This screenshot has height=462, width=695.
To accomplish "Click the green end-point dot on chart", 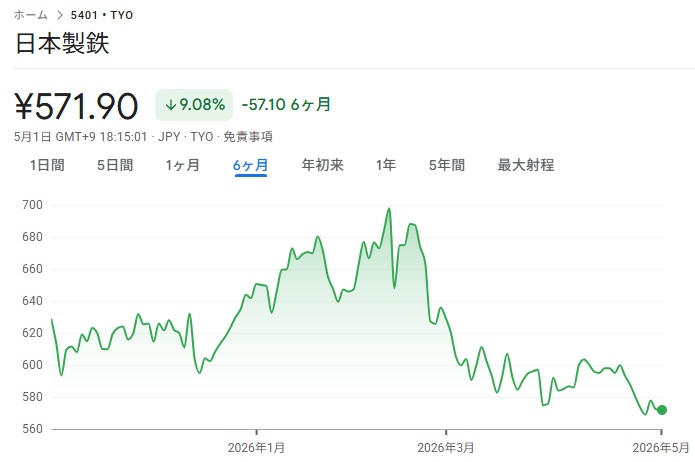I will click(662, 410).
